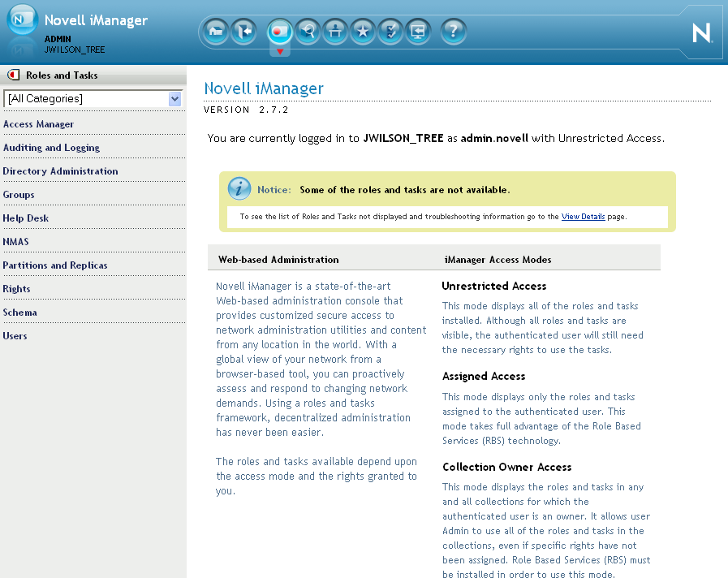
Task: Open the View Objects magnifier icon
Action: coord(308,32)
